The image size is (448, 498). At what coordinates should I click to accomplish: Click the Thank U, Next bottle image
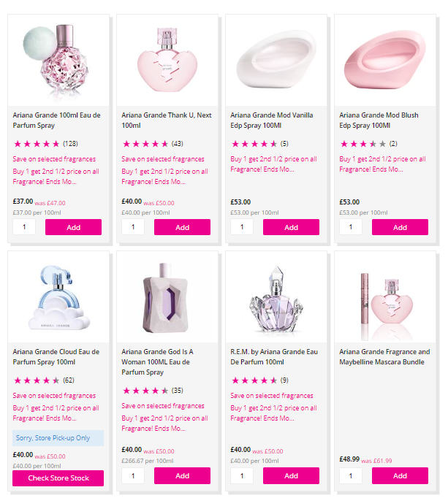click(x=167, y=60)
